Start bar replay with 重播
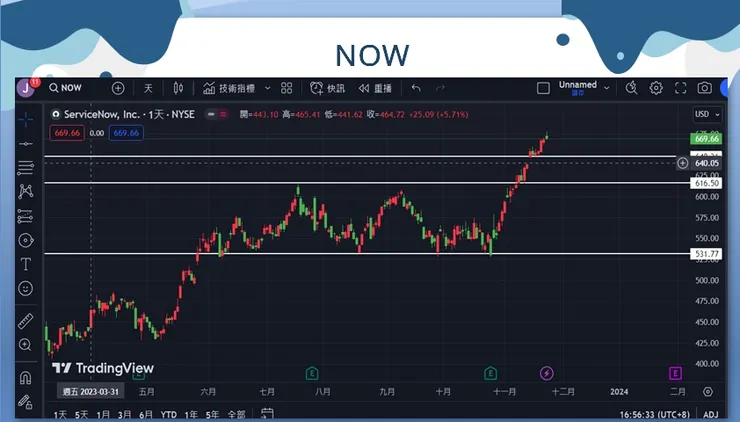The image size is (740, 422). 375,88
